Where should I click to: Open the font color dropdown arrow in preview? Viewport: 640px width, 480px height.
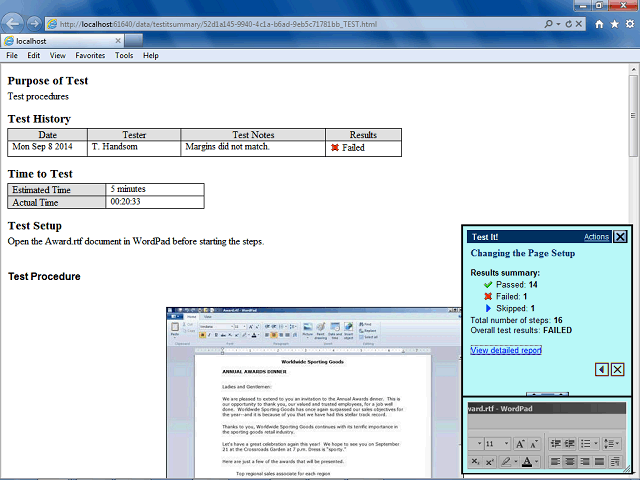(x=536, y=461)
